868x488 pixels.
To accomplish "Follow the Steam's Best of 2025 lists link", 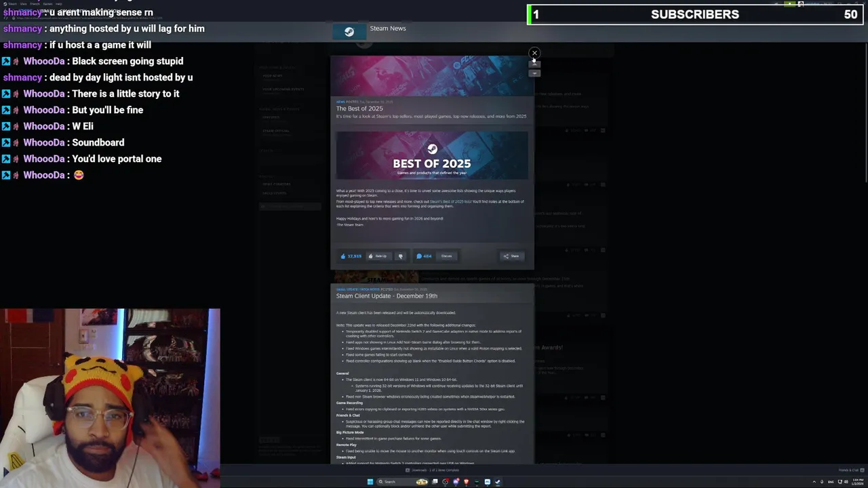I will pos(450,201).
